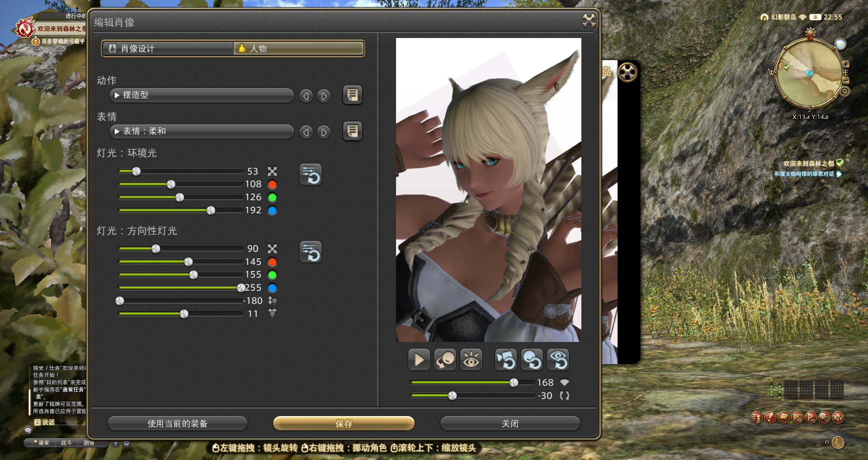The image size is (868, 460).
Task: Click the gold coin currency icon
Action: [x=838, y=442]
